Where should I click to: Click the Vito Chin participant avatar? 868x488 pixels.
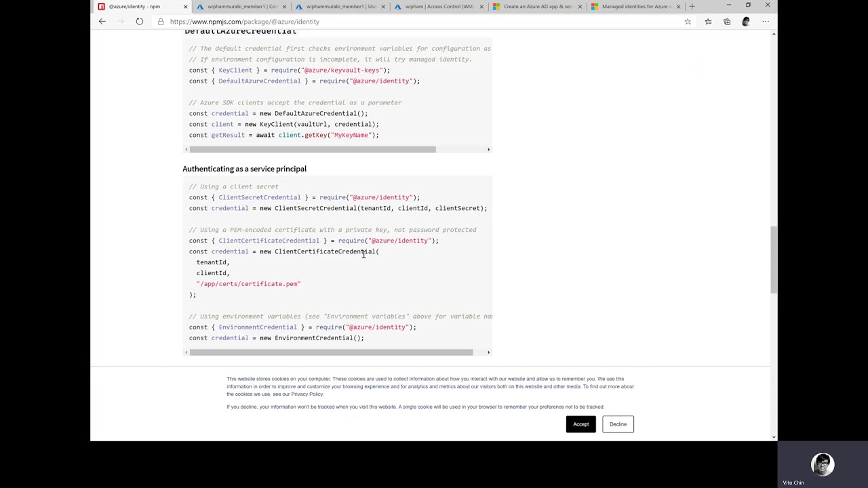tap(823, 464)
